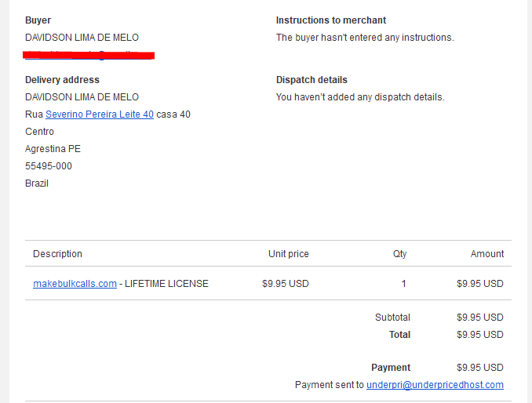Click the Delivery address heading

click(x=62, y=80)
